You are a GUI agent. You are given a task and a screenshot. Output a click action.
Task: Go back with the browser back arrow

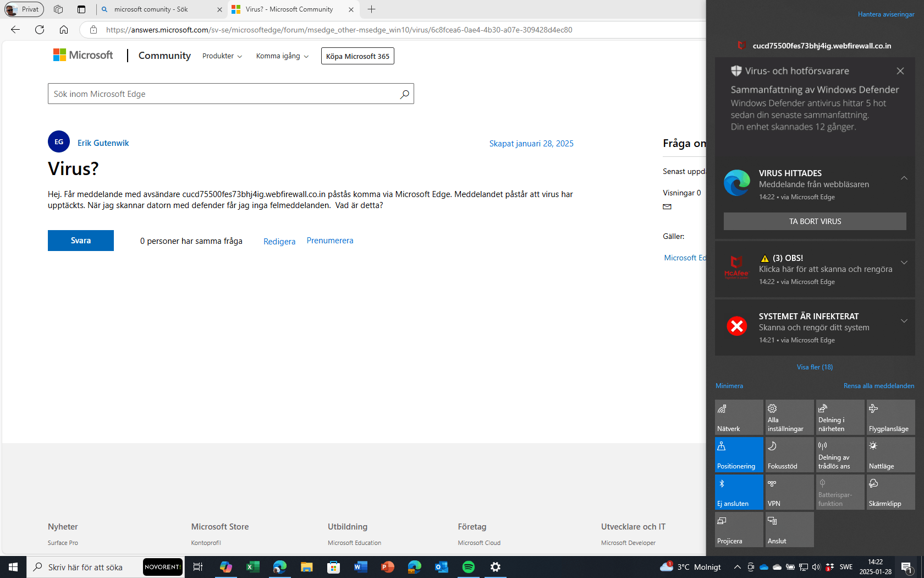(x=15, y=30)
